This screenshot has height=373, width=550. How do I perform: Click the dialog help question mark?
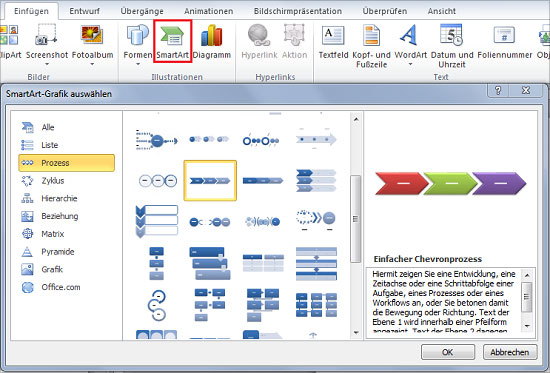(498, 90)
